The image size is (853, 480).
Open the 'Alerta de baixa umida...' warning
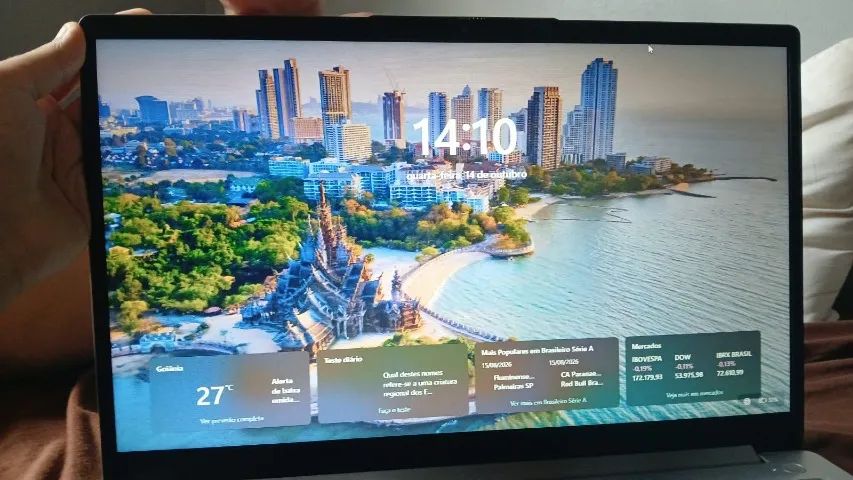point(285,390)
